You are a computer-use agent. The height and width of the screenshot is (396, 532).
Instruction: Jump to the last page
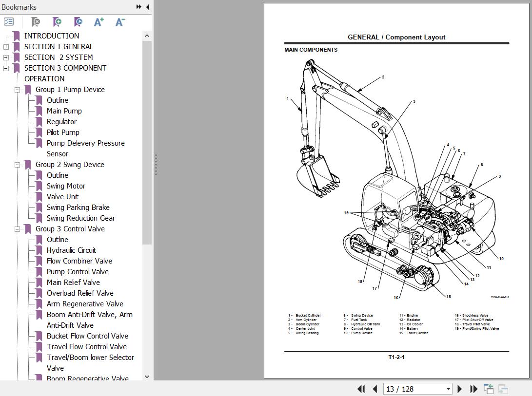473,389
